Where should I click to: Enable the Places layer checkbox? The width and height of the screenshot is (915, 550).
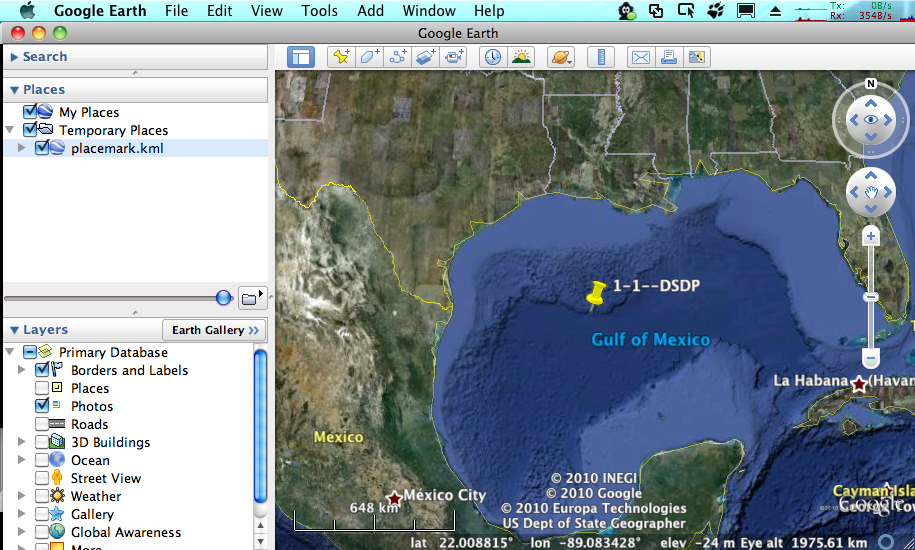42,388
